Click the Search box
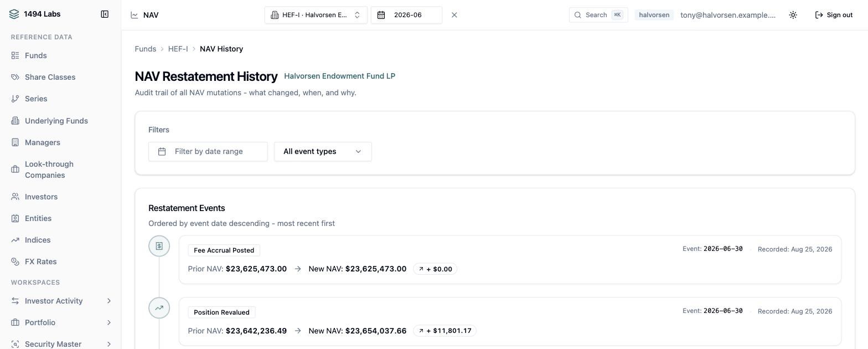 (x=598, y=15)
